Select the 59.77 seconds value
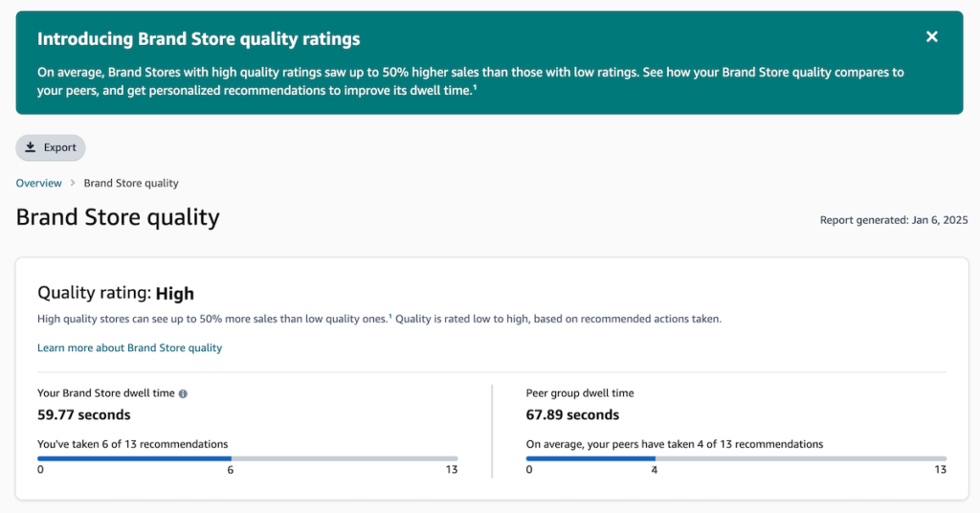The image size is (980, 513). tap(84, 415)
